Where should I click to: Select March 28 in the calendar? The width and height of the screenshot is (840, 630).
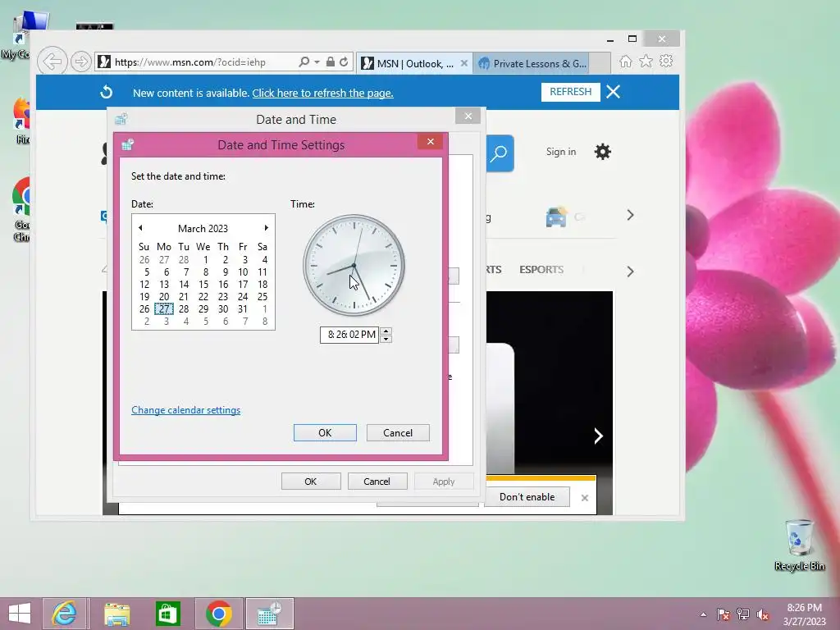[184, 309]
